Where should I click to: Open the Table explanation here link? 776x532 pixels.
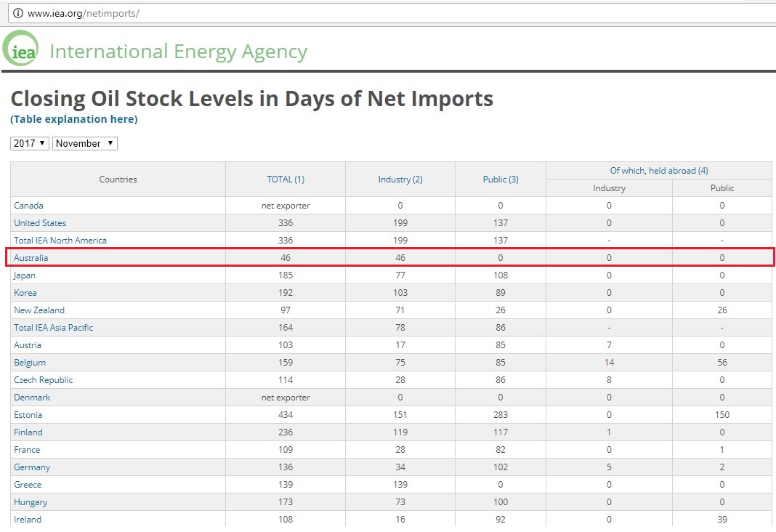tap(74, 119)
